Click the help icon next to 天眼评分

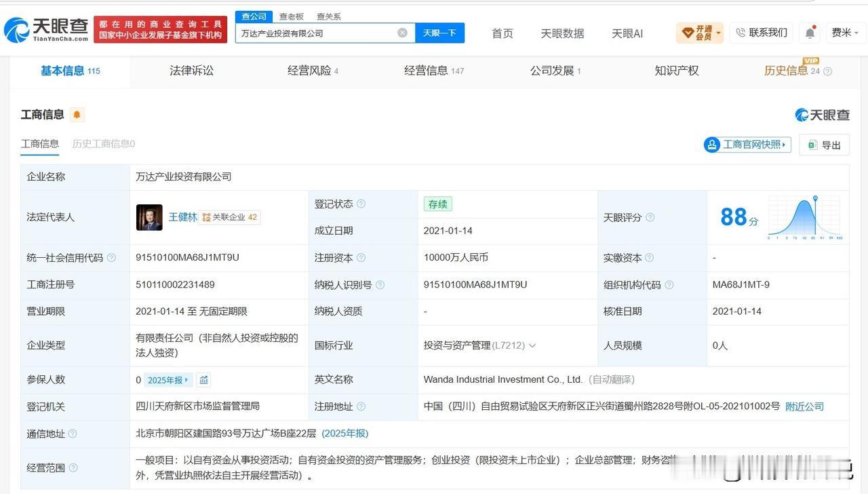(x=650, y=217)
